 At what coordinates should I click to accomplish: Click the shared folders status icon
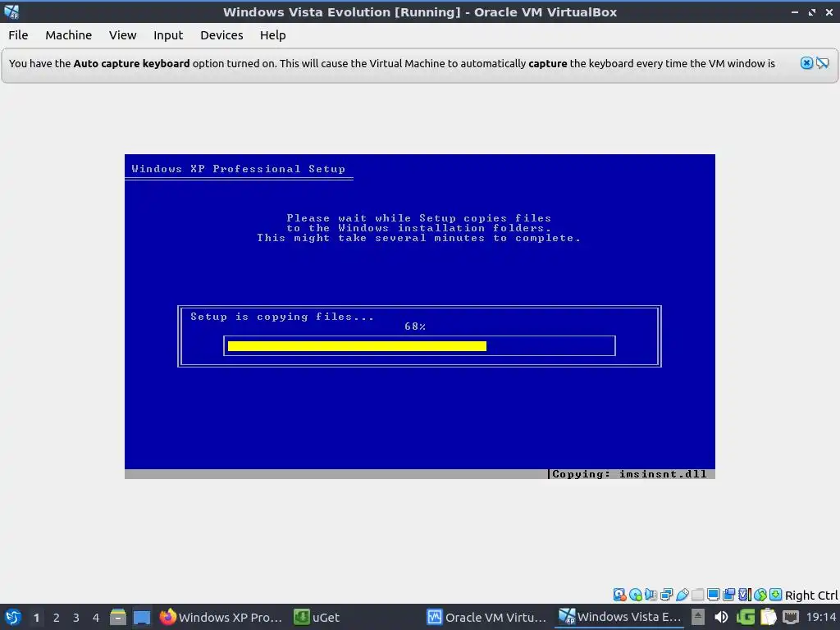tap(697, 595)
